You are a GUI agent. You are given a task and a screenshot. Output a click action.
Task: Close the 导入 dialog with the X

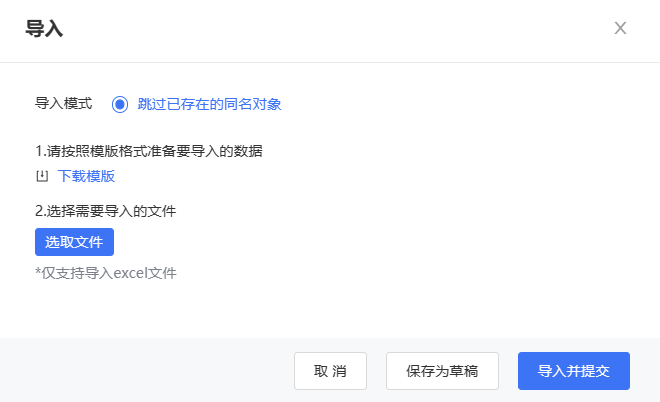[620, 28]
